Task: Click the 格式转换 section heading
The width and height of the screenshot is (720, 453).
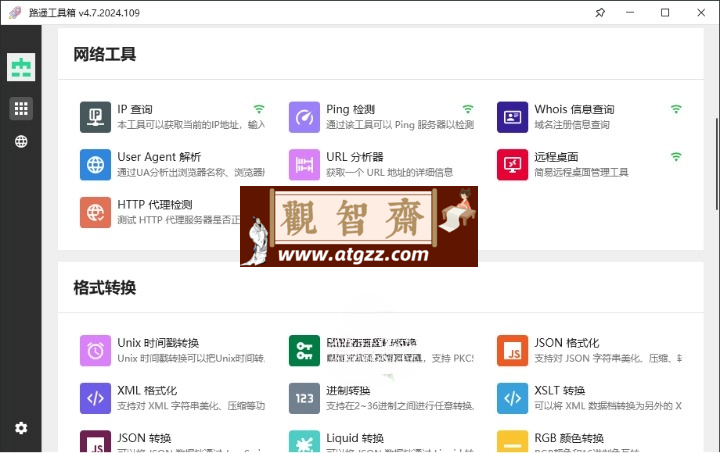Action: click(x=105, y=288)
